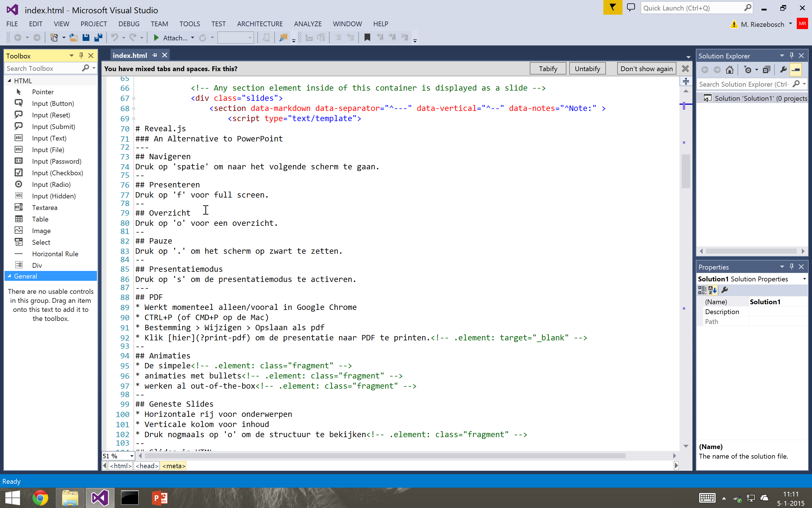The image size is (812, 508).
Task: Collapse the div region at line 67
Action: click(134, 98)
